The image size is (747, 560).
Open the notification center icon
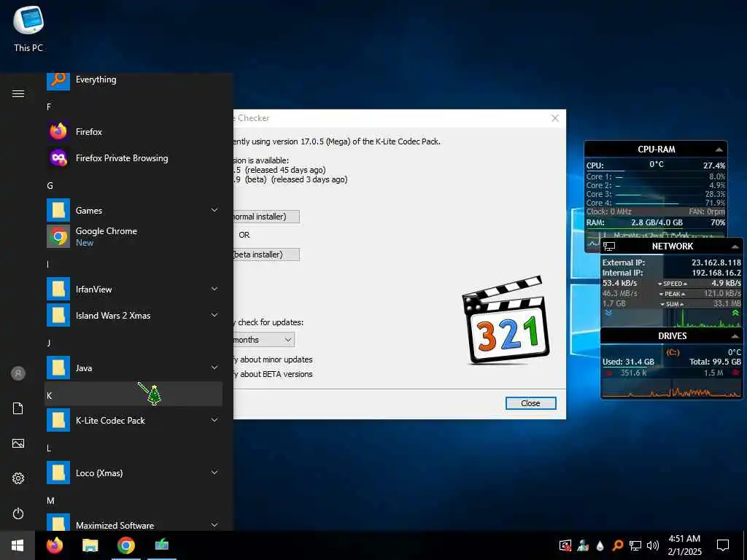click(723, 545)
